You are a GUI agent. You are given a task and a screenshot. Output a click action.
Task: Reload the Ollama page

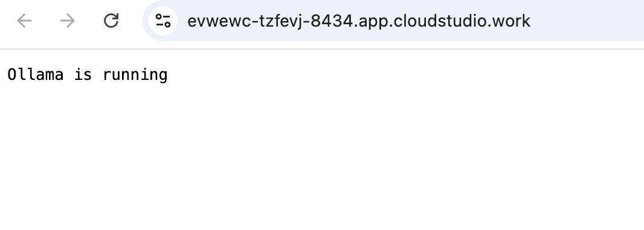tap(111, 21)
